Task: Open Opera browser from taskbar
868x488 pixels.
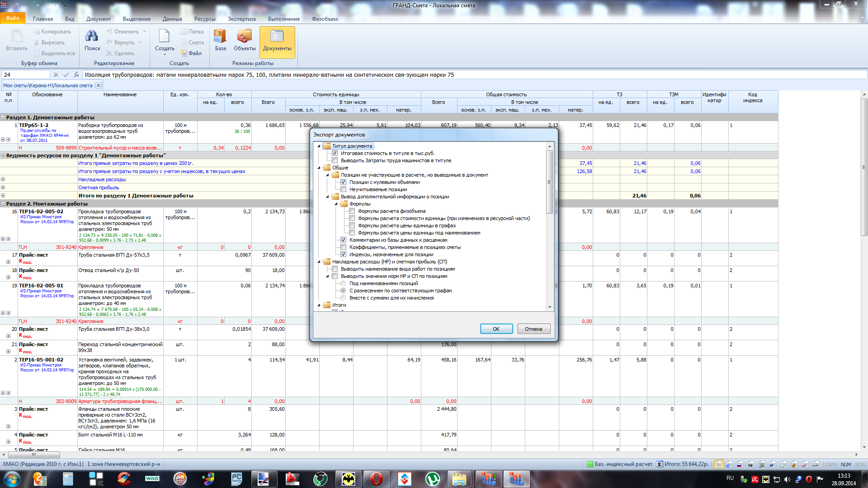Action: pos(376,479)
